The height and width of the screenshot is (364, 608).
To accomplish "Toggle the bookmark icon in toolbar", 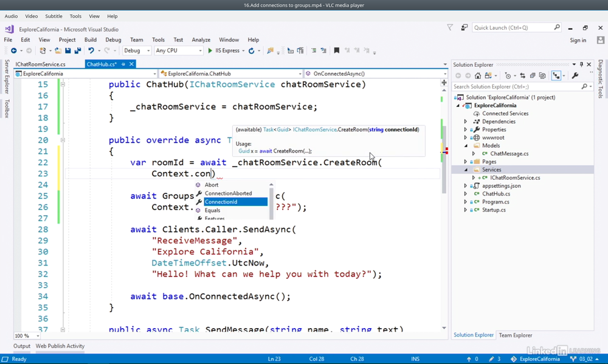I will pos(337,50).
